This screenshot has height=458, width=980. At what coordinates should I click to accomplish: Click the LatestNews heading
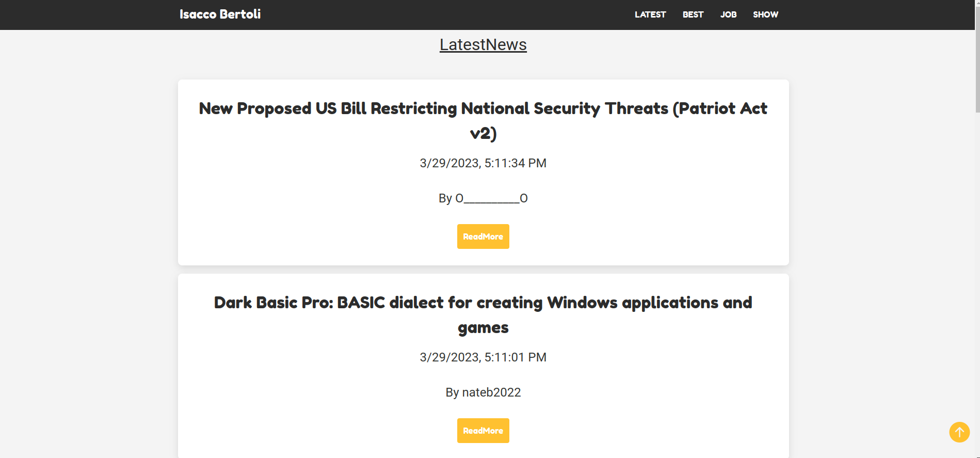[483, 45]
